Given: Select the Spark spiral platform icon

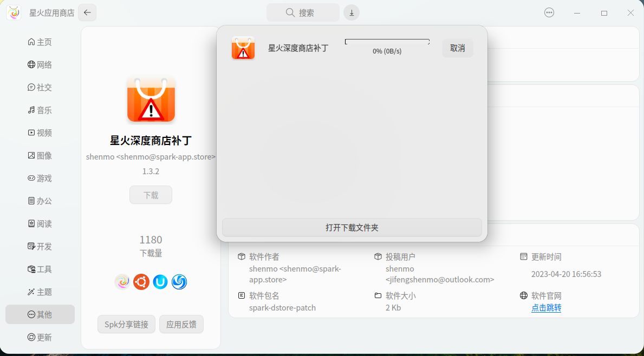Looking at the screenshot, I should (x=122, y=282).
